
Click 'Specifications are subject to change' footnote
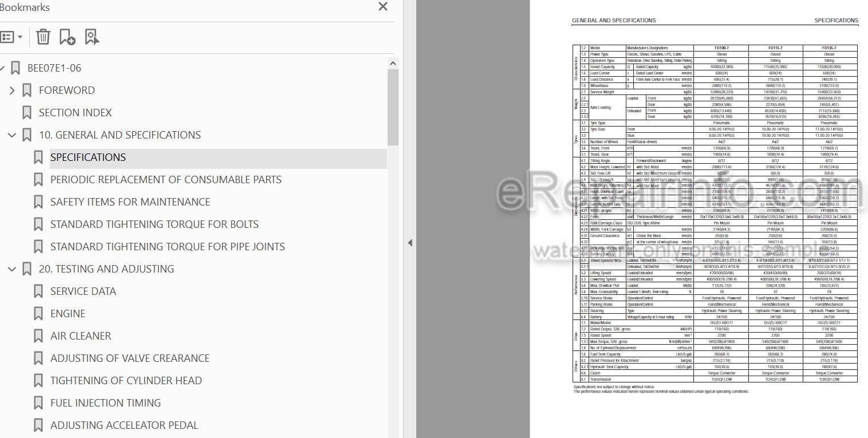coord(614,387)
